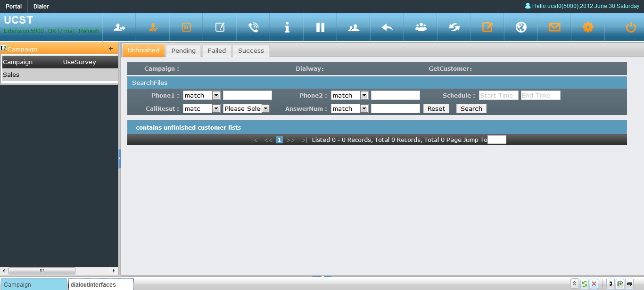Image resolution: width=644 pixels, height=290 pixels.
Task: Expand the Campaign panel plus button
Action: 111,49
